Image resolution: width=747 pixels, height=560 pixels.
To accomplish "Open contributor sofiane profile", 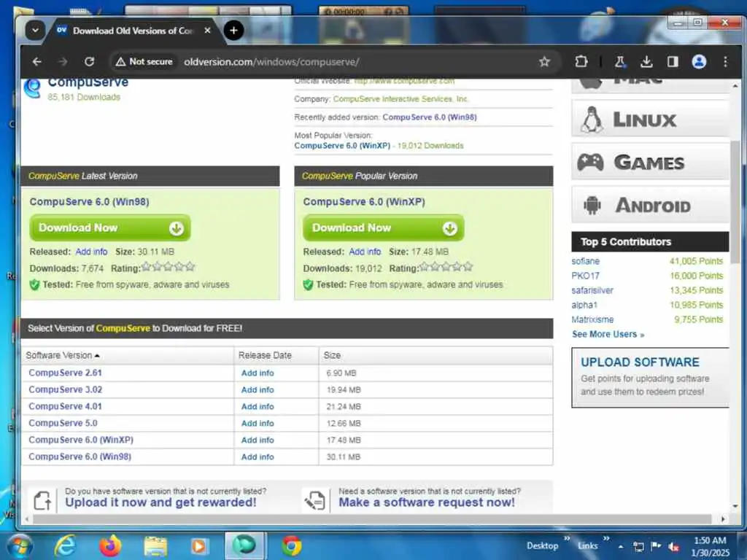I will tap(586, 261).
